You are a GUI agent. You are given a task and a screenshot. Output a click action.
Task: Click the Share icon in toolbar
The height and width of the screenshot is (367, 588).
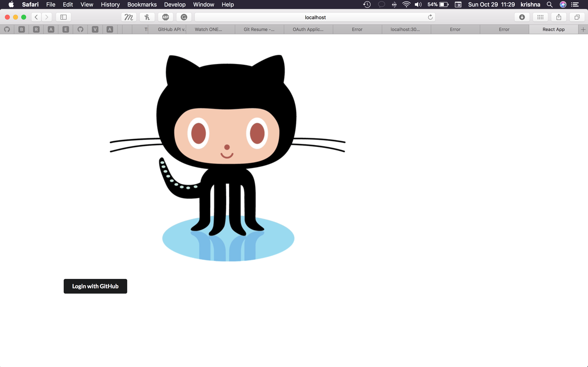[x=559, y=17]
